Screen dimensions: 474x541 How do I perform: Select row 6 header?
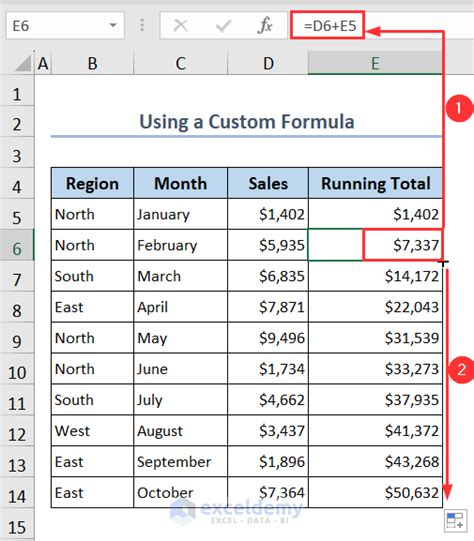pos(17,245)
